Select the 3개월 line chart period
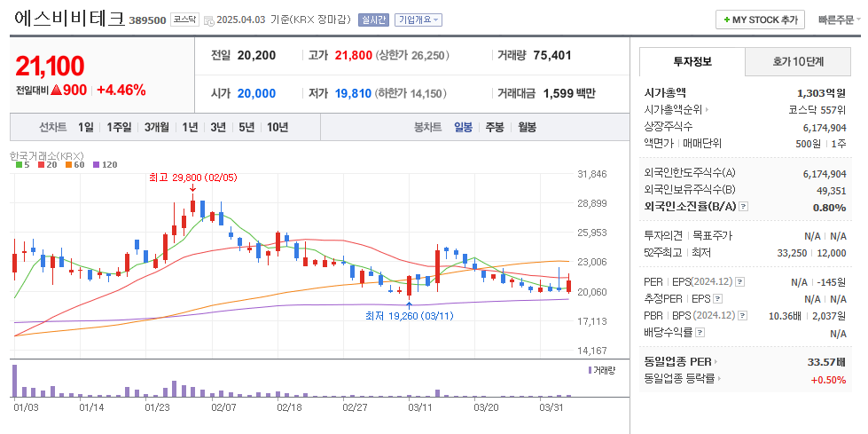 pyautogui.click(x=157, y=127)
